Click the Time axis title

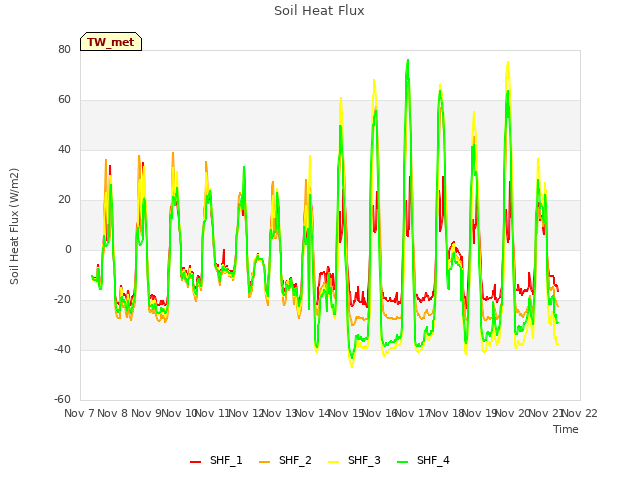[x=566, y=429]
